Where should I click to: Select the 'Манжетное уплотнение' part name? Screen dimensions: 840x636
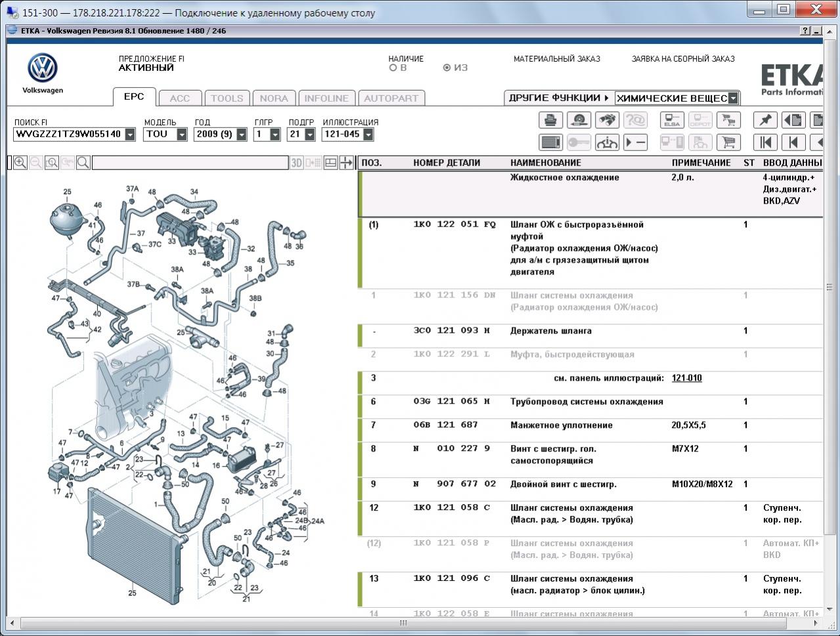[x=562, y=425]
